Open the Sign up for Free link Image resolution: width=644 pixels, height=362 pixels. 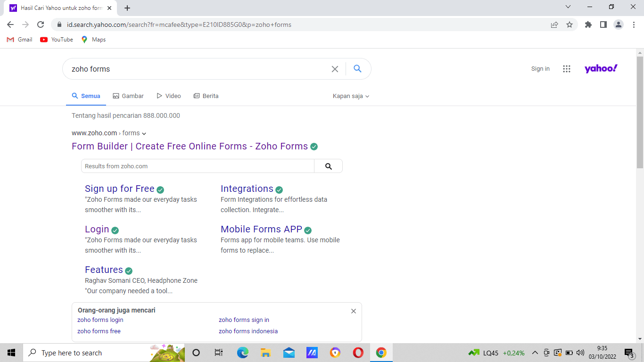120,189
